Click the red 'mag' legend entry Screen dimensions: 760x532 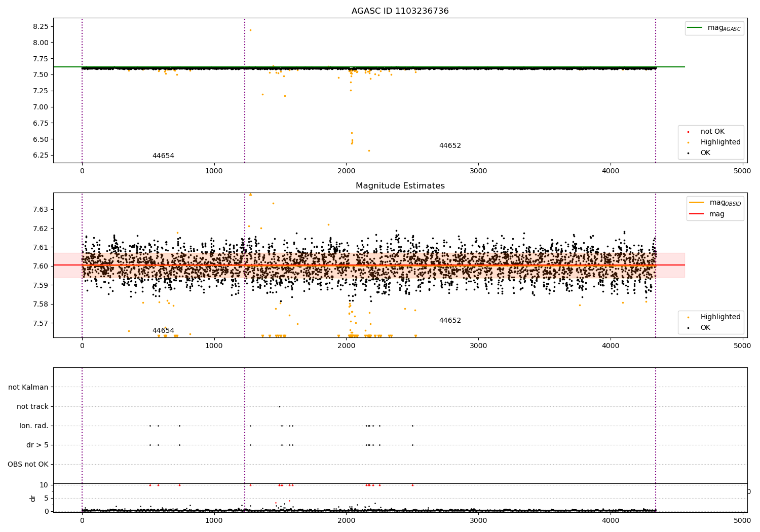tap(707, 214)
